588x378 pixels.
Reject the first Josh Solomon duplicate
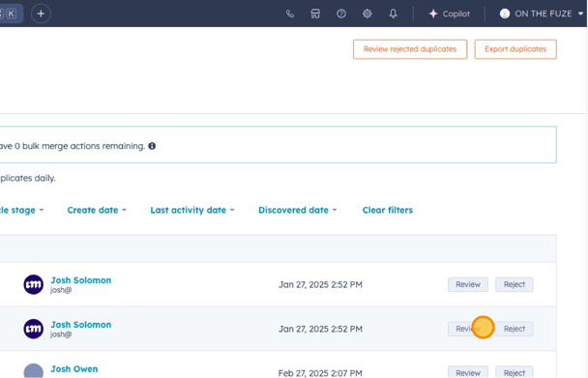click(514, 284)
